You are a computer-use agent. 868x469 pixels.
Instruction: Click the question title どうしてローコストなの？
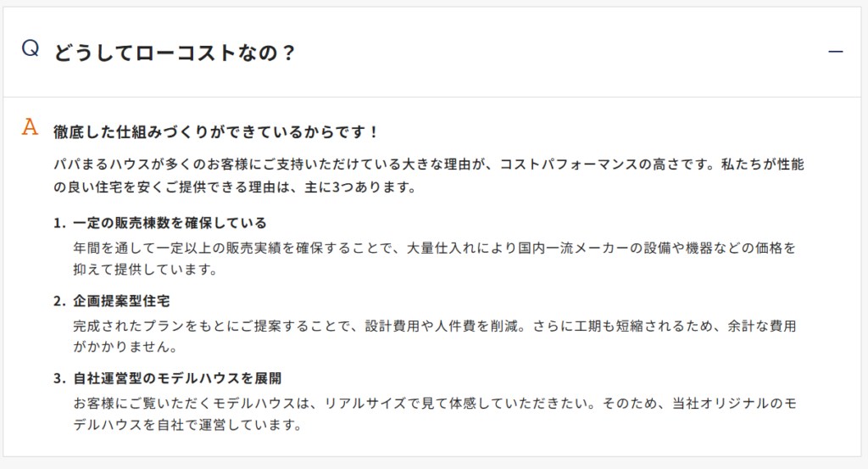(175, 53)
